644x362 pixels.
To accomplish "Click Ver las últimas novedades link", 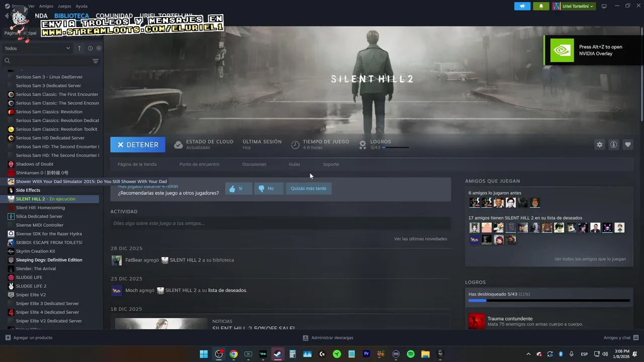I will pyautogui.click(x=421, y=239).
